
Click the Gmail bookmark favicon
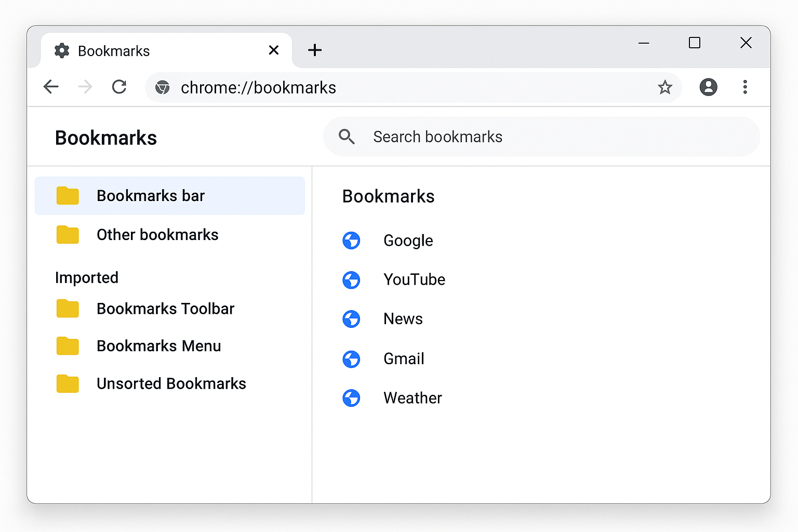coord(352,358)
